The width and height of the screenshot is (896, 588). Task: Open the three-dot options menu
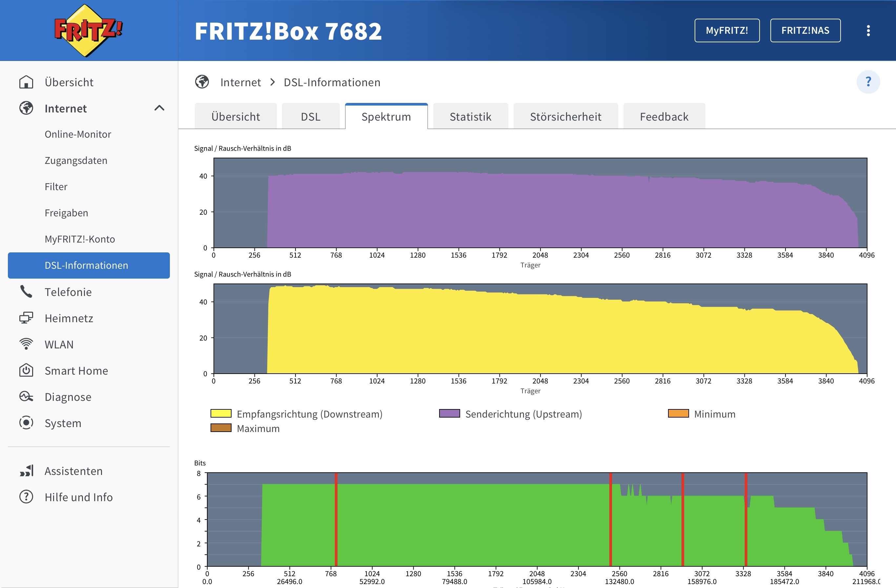868,30
